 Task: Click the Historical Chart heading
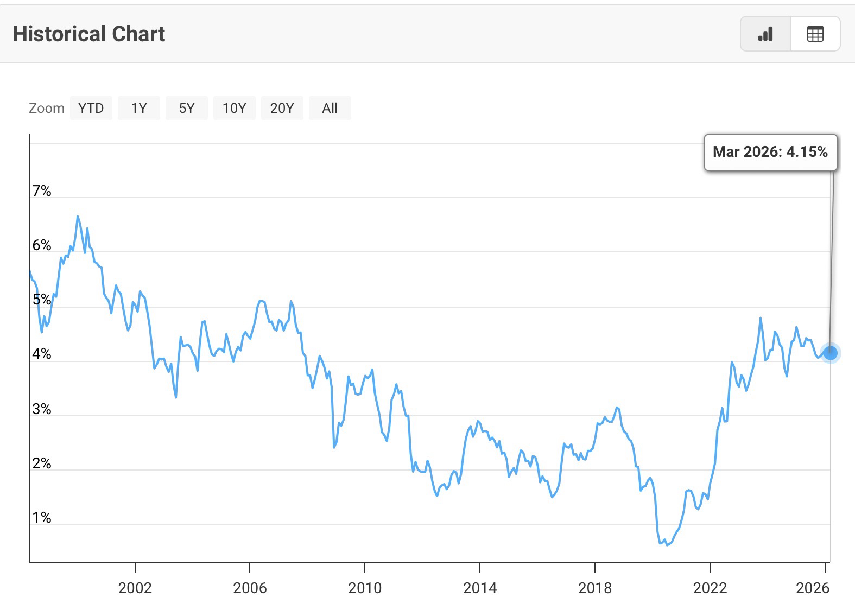pyautogui.click(x=89, y=34)
